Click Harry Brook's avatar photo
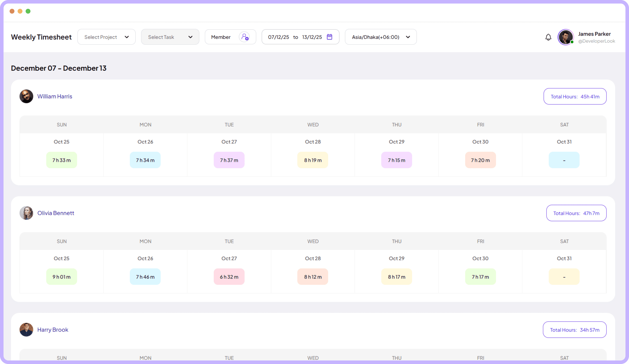This screenshot has width=629, height=364. 26,330
